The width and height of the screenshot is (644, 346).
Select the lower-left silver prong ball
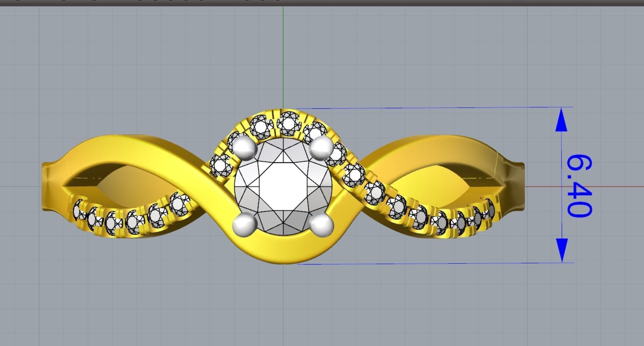tap(245, 225)
